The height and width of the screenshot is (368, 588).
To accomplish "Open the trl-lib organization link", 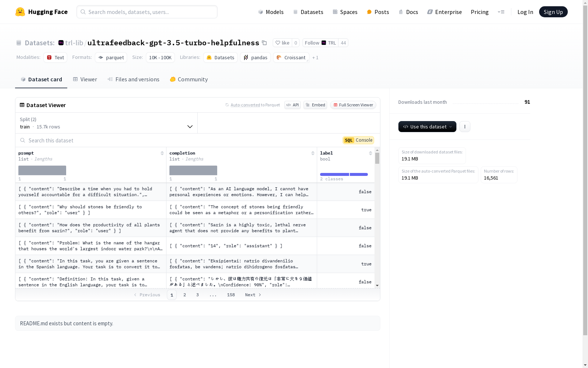I will 74,43.
